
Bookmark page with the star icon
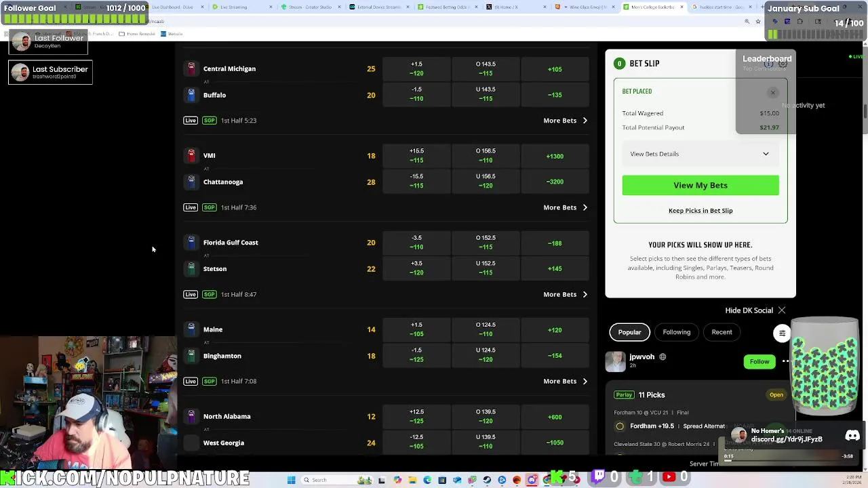pos(758,21)
